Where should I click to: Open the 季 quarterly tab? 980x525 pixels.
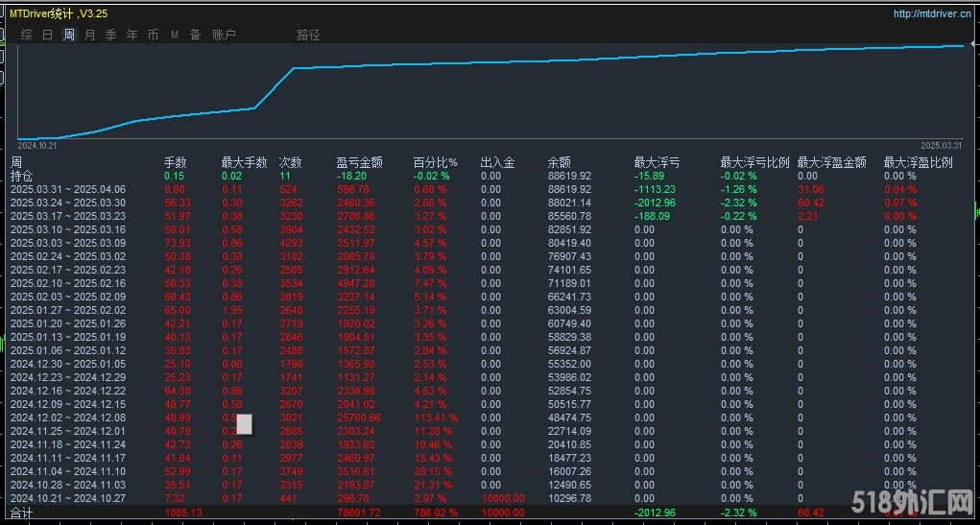[x=111, y=35]
